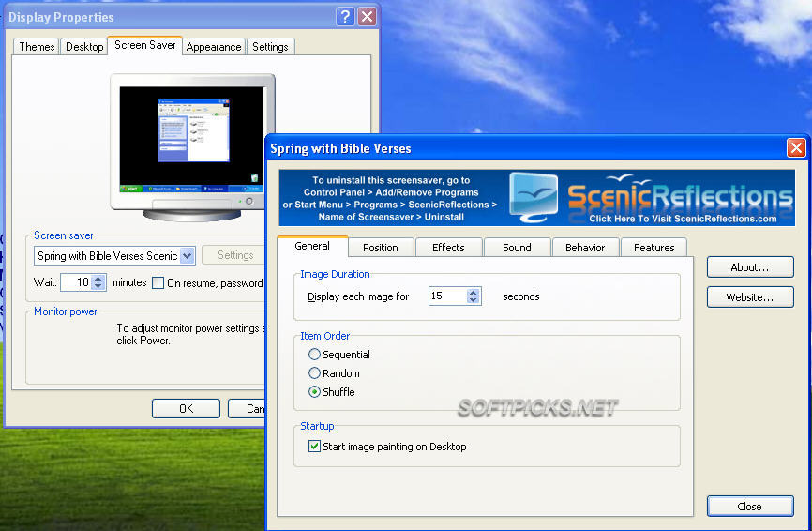Click the ScenicReflections.com banner link
The height and width of the screenshot is (531, 812).
[683, 219]
